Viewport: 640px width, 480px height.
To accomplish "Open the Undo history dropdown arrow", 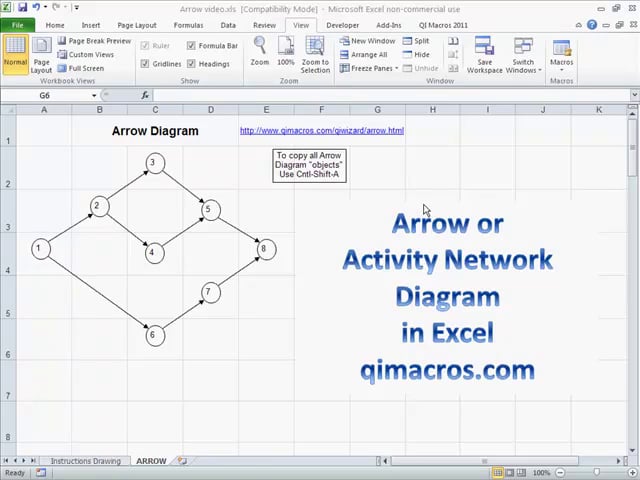I will point(45,7).
